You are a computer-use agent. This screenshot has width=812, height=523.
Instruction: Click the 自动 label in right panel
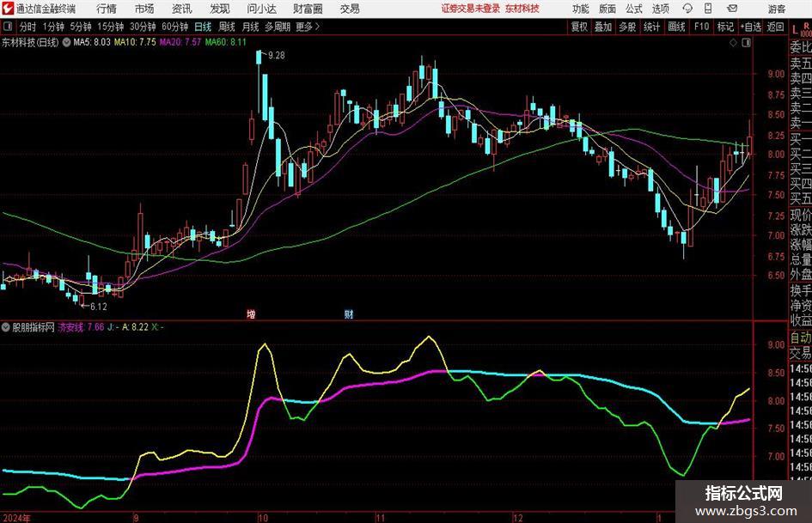(801, 338)
